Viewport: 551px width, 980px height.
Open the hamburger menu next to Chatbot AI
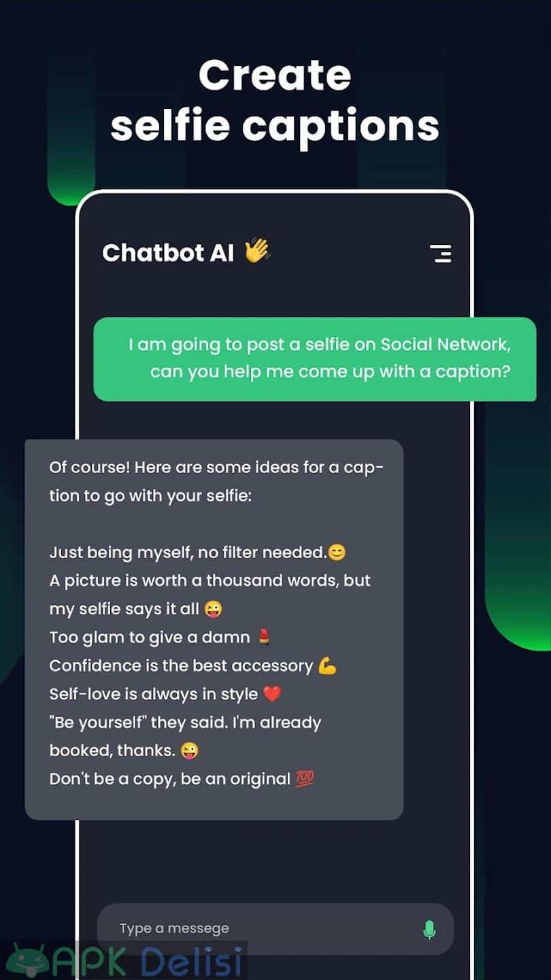click(440, 253)
